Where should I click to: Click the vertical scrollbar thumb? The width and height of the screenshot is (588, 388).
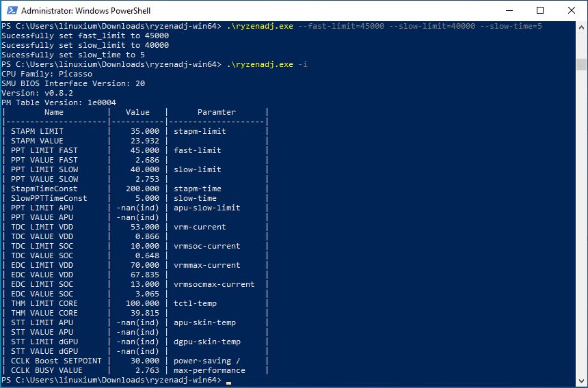point(581,64)
